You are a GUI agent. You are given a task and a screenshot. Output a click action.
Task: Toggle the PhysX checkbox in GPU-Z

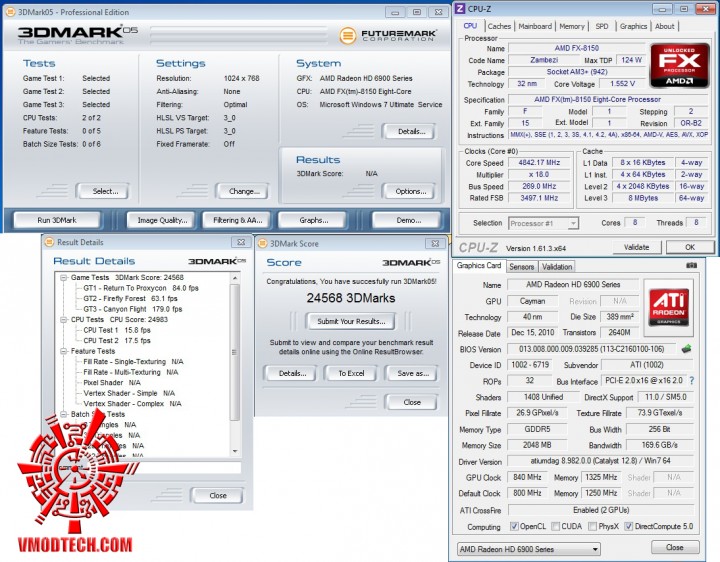coord(593,526)
